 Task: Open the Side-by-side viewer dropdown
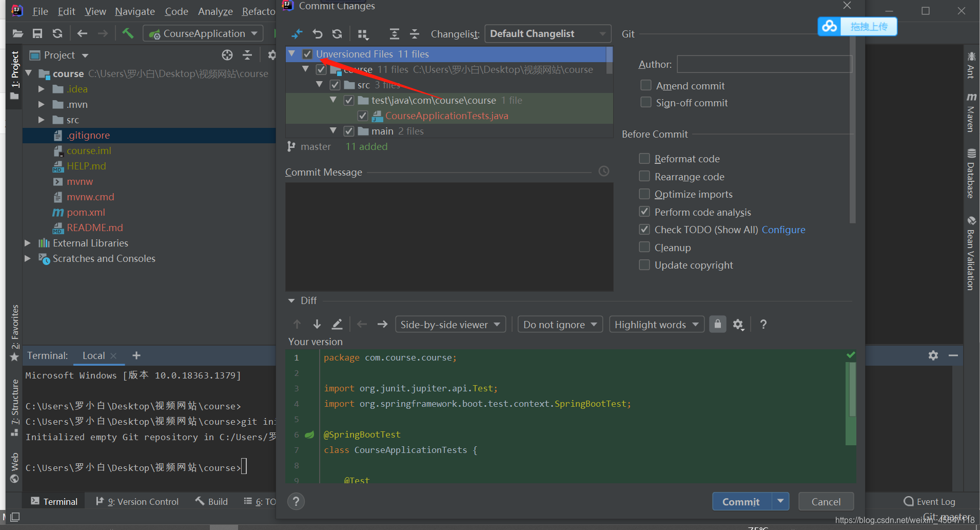450,324
